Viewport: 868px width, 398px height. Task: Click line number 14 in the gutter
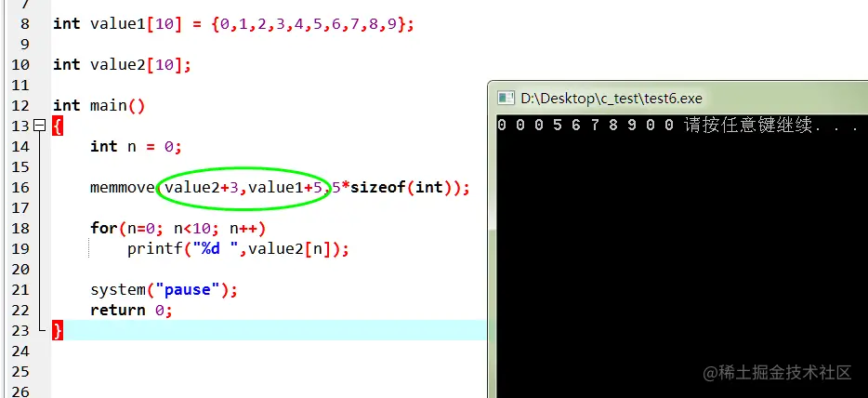[20, 147]
